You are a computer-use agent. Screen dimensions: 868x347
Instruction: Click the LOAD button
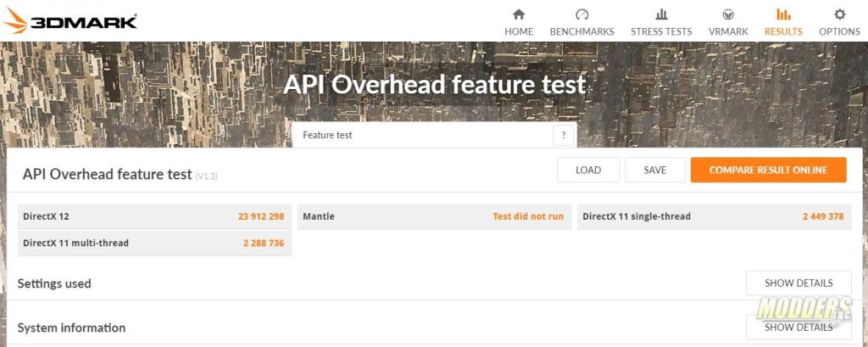pos(587,170)
